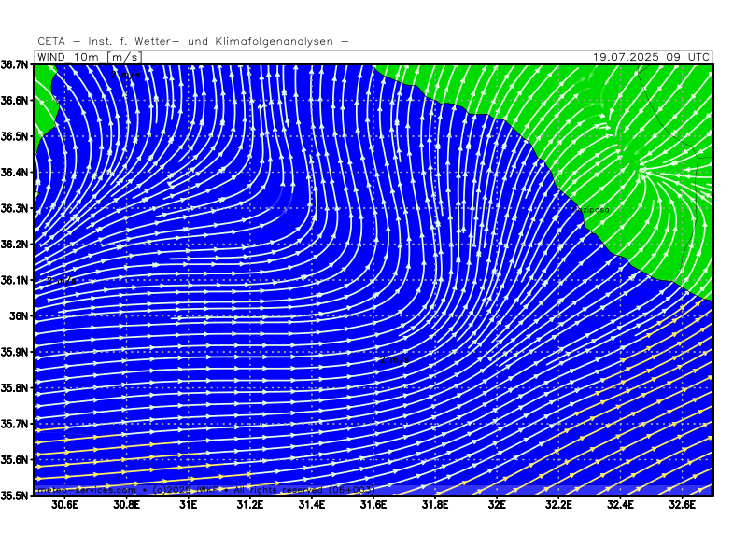Click the 36.2N latitude label
This screenshot has width=747, height=560.
pos(15,245)
